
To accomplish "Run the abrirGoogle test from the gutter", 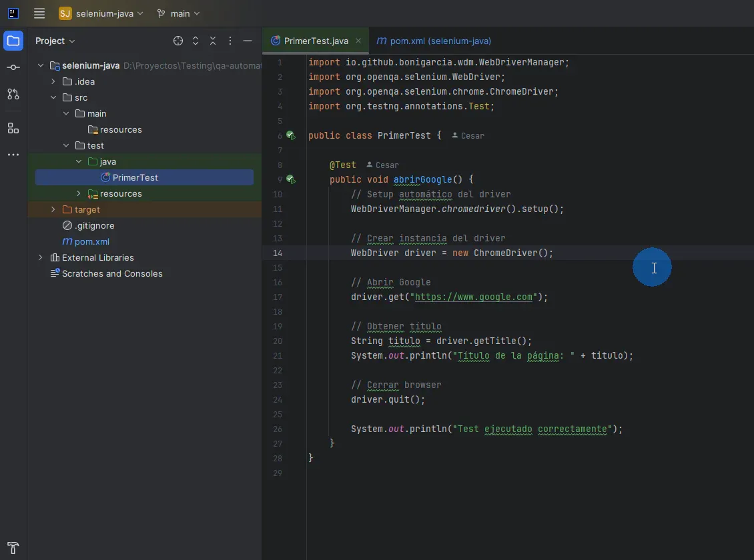I will click(x=291, y=179).
